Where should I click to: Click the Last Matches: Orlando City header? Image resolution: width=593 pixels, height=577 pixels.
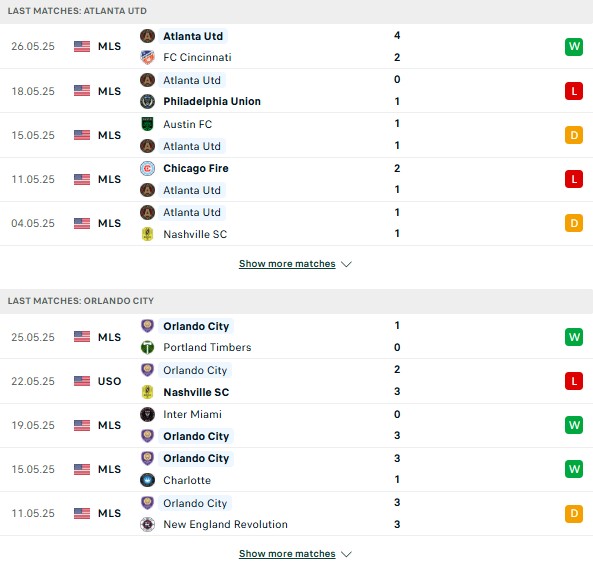(81, 301)
